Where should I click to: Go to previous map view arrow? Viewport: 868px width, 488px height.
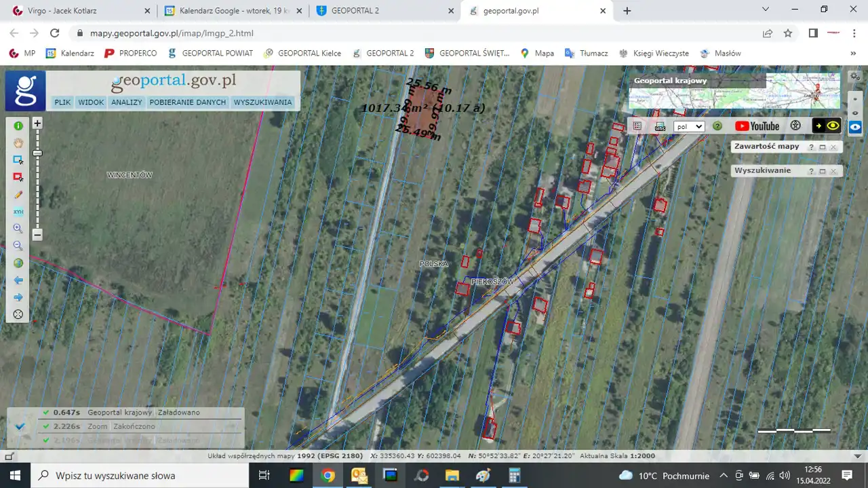(x=18, y=280)
